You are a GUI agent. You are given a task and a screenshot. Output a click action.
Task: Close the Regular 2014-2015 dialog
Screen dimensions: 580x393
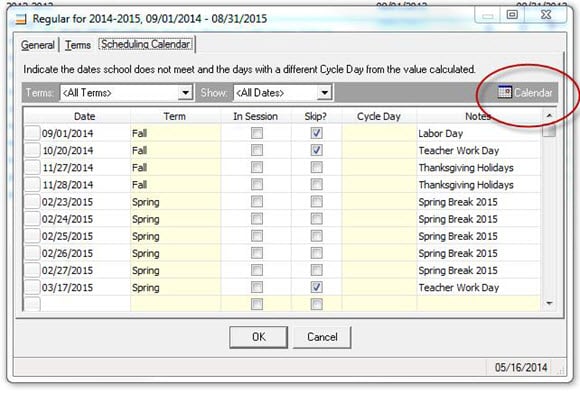click(x=546, y=15)
